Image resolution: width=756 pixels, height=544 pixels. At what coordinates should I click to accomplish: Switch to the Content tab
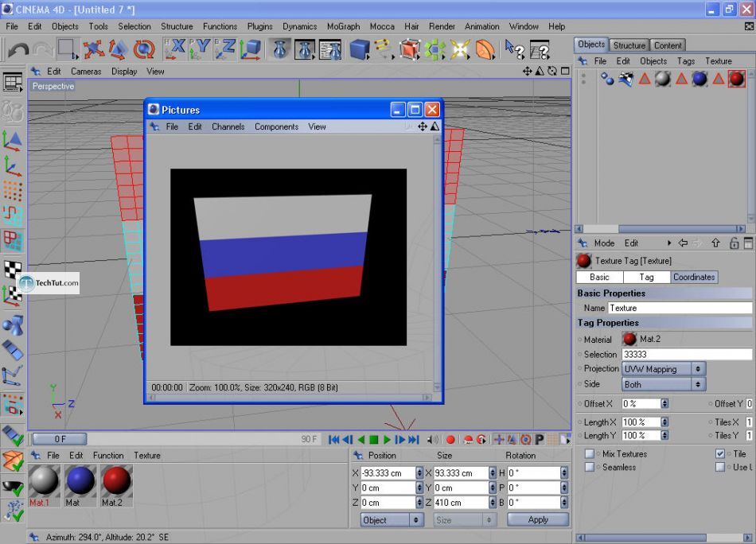(668, 45)
